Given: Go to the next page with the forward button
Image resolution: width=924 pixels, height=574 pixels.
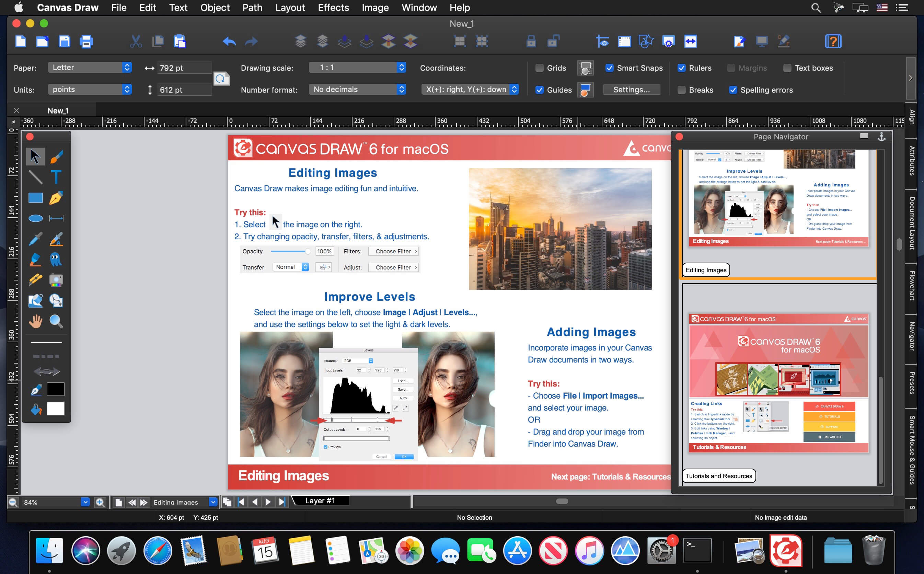Looking at the screenshot, I should pyautogui.click(x=143, y=502).
